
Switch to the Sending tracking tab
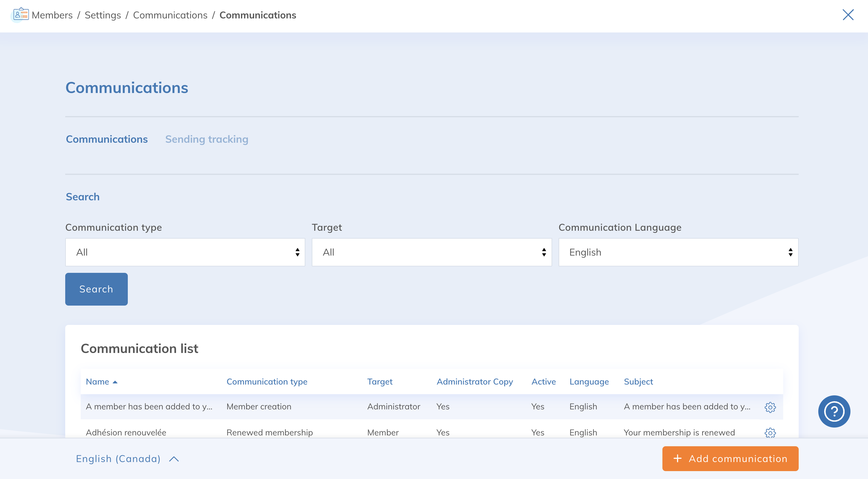[x=206, y=139]
